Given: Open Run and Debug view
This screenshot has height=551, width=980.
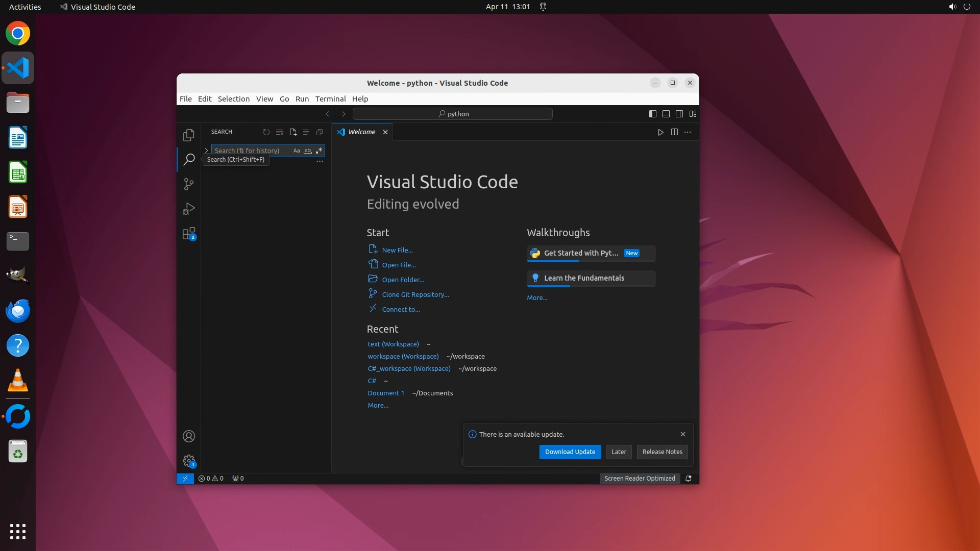Looking at the screenshot, I should click(188, 209).
